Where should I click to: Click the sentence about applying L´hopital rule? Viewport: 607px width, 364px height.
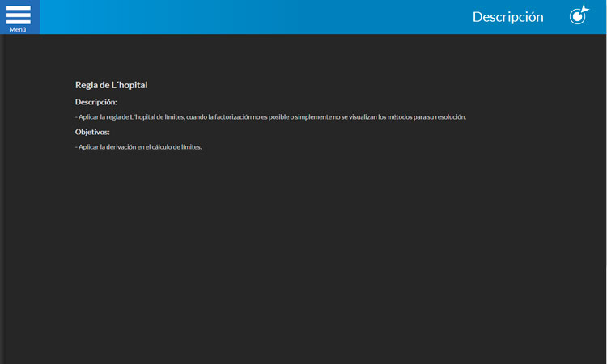click(x=270, y=117)
